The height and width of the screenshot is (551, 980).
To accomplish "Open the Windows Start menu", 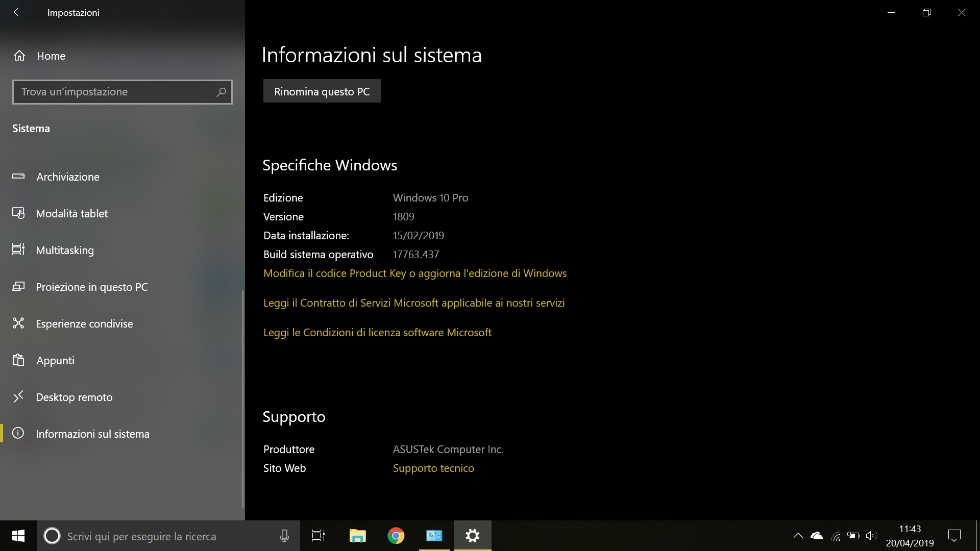I will (18, 536).
